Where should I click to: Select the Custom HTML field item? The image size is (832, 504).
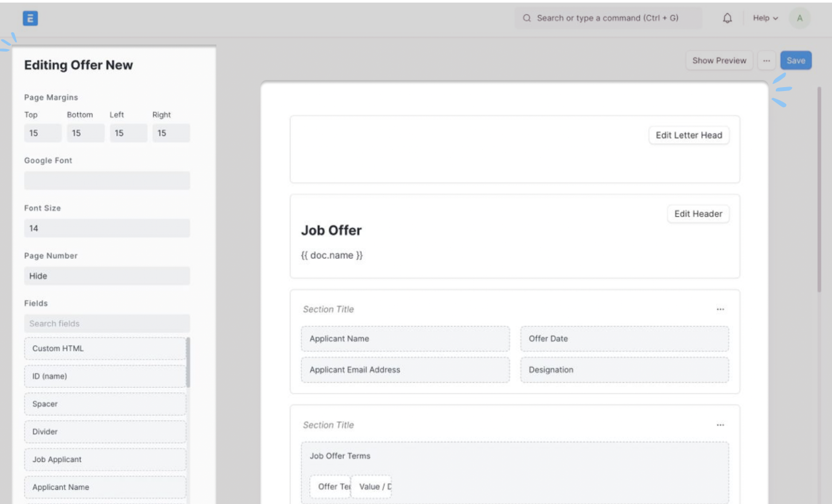click(x=105, y=348)
